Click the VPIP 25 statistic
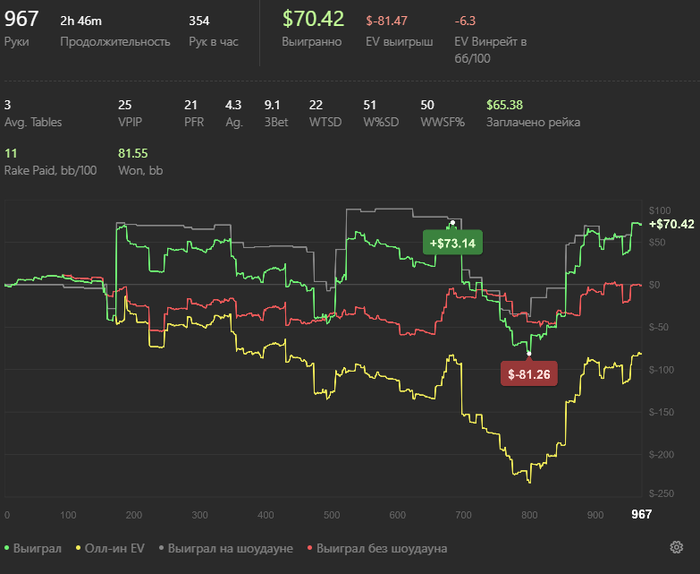The image size is (700, 574). [x=130, y=113]
